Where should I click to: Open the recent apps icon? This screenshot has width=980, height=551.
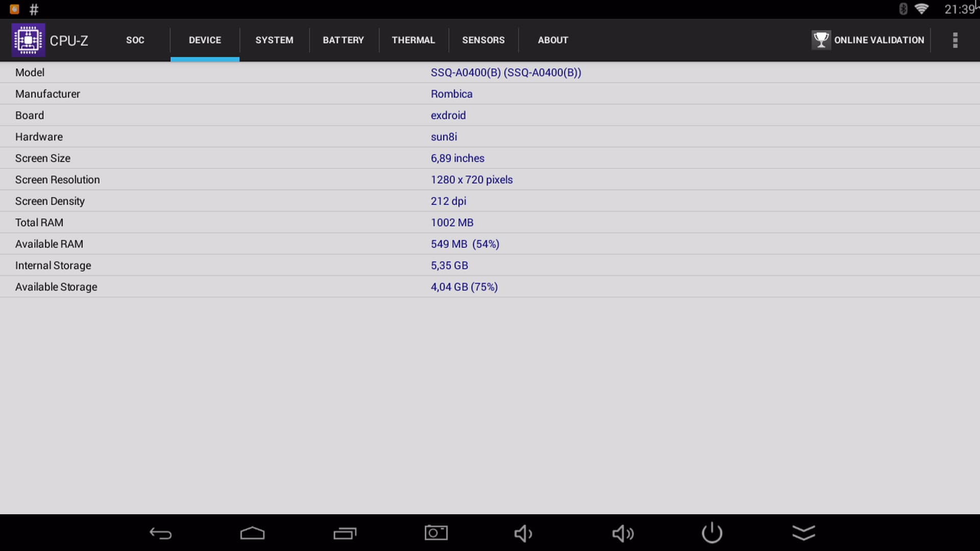coord(345,533)
